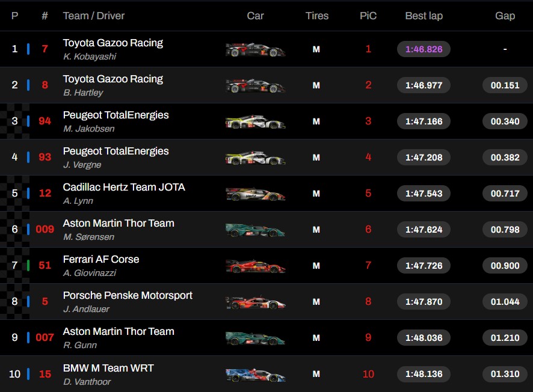Click the 1:48.036 lap time badge

[x=424, y=338]
